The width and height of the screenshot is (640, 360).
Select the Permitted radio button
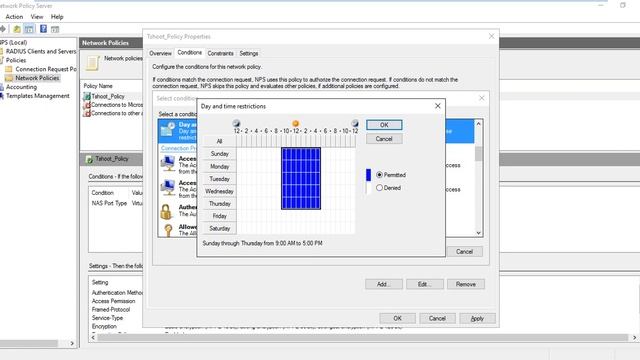[x=379, y=175]
